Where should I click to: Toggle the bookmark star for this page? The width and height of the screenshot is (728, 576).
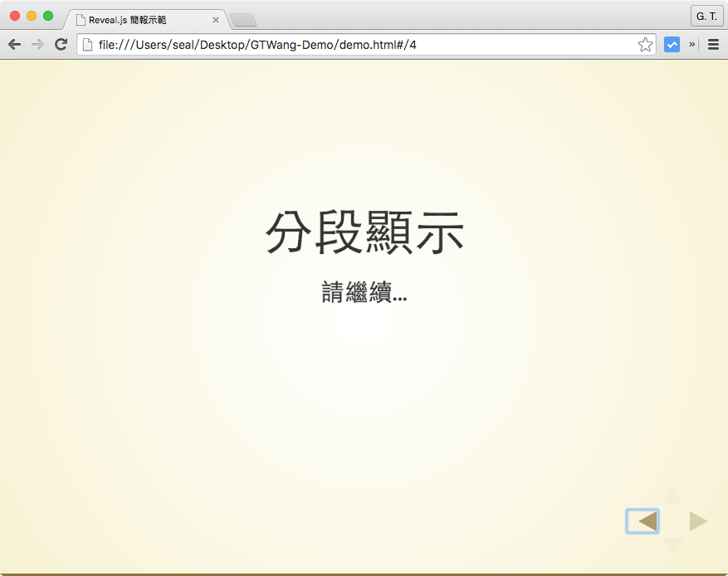(645, 44)
